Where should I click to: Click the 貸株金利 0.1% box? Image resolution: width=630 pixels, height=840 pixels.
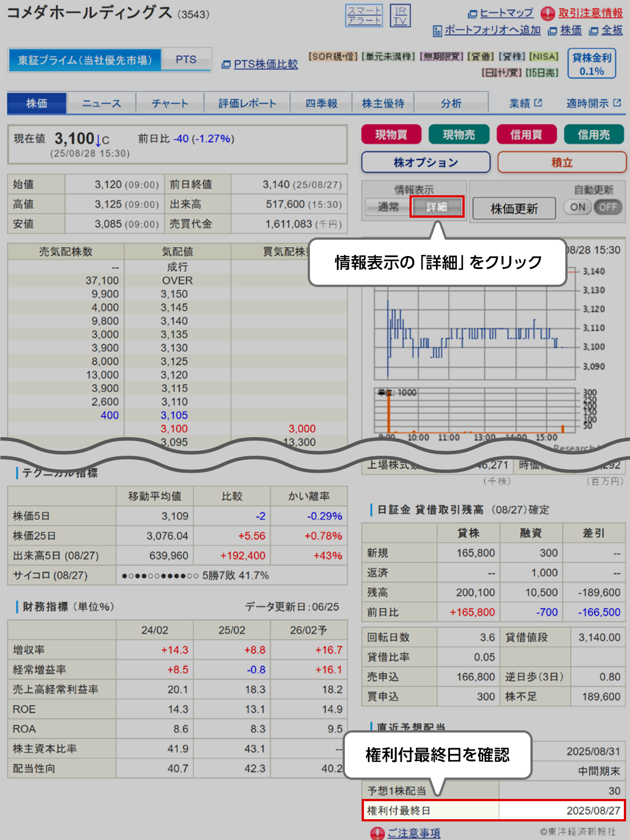tap(592, 64)
